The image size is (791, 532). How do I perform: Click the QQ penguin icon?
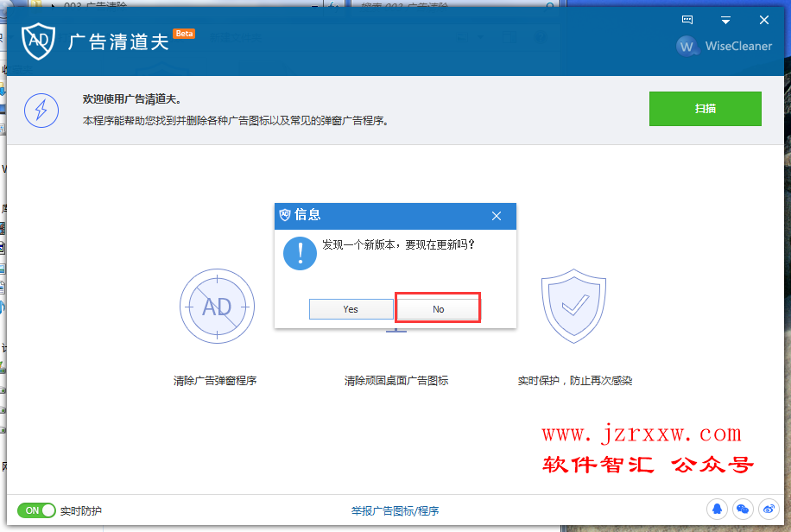[x=717, y=510]
